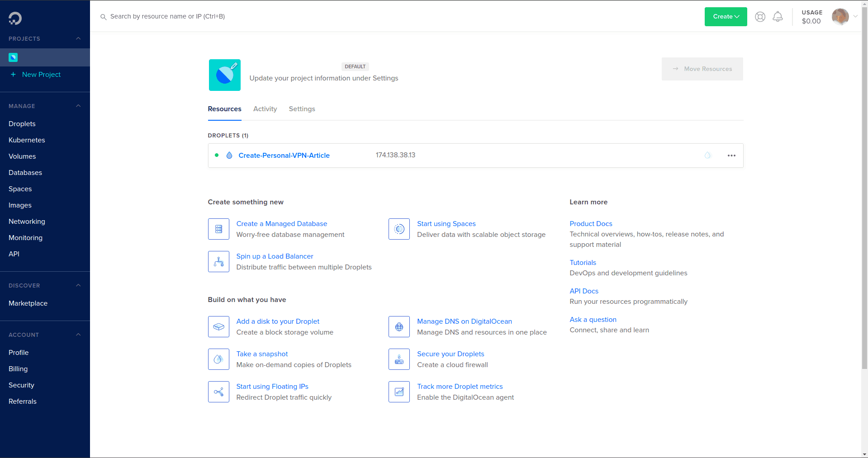
Task: Click the Manage DNS globe icon
Action: click(399, 327)
